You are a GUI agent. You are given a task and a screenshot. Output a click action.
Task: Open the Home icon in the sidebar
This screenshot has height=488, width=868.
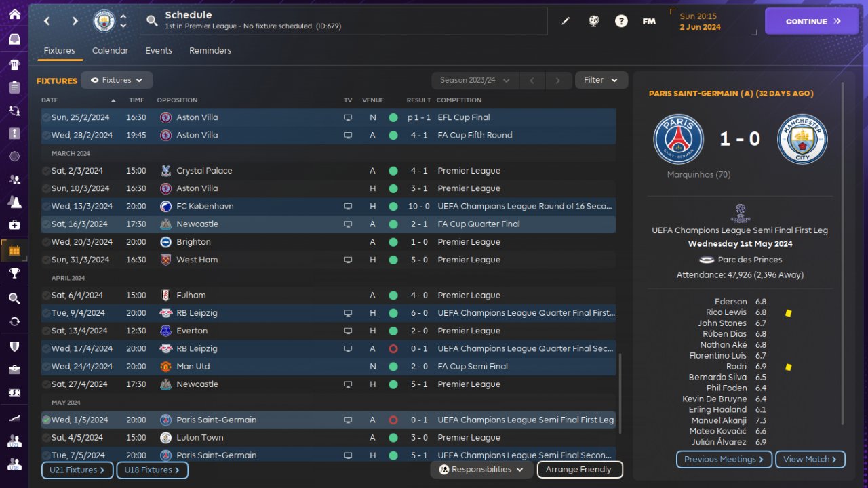pos(14,14)
